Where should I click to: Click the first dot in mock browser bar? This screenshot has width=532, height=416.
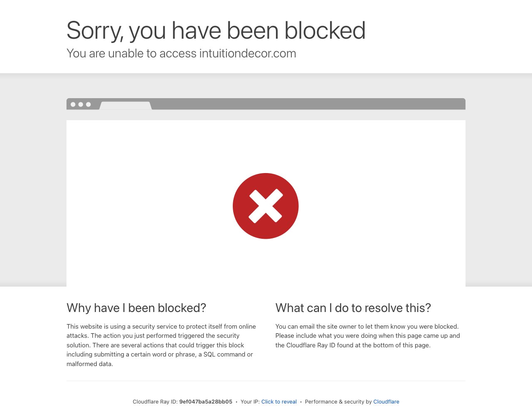tap(73, 104)
